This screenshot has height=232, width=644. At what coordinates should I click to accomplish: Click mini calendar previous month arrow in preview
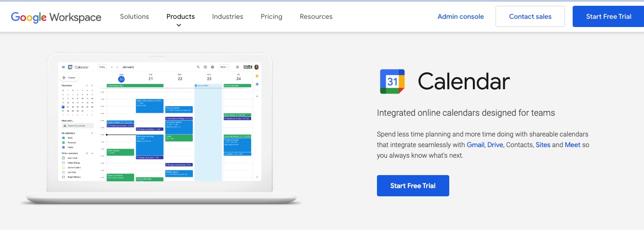pyautogui.click(x=87, y=85)
